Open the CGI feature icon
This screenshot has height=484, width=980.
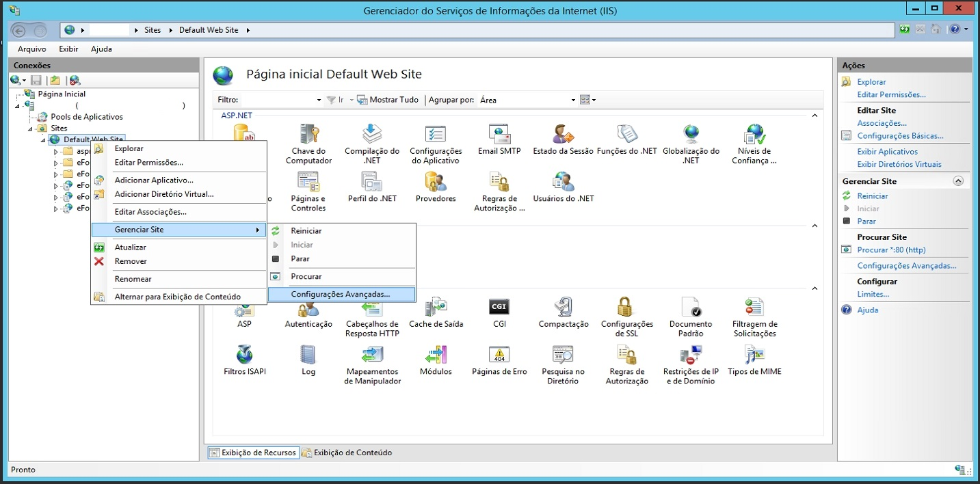499,308
